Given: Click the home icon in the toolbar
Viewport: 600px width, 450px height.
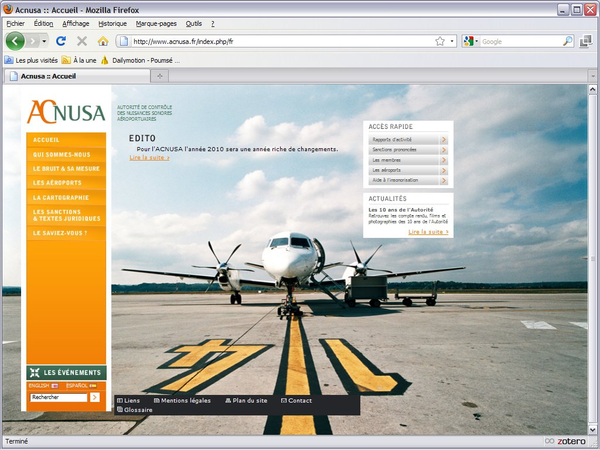Looking at the screenshot, I should (103, 41).
